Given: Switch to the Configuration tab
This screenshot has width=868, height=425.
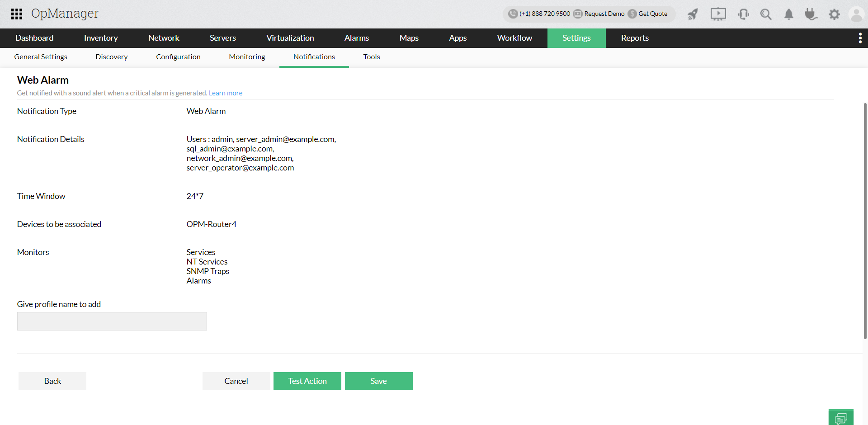Looking at the screenshot, I should [178, 57].
